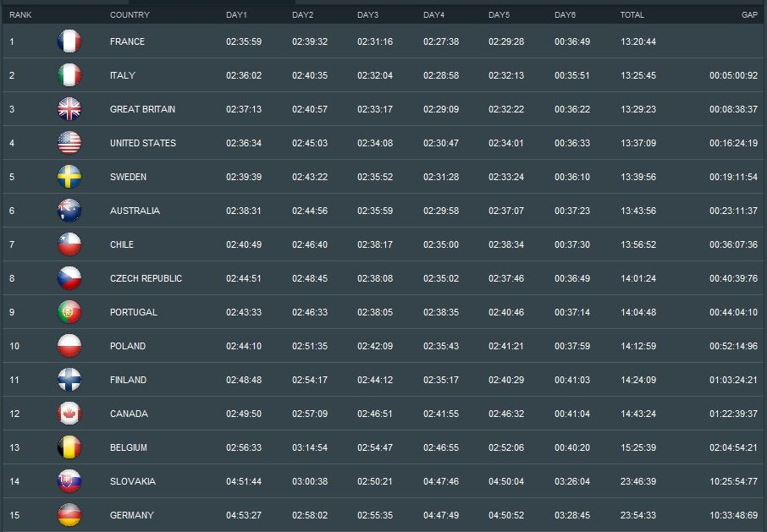Select the Germany flag icon
This screenshot has height=532, width=767.
(x=69, y=515)
